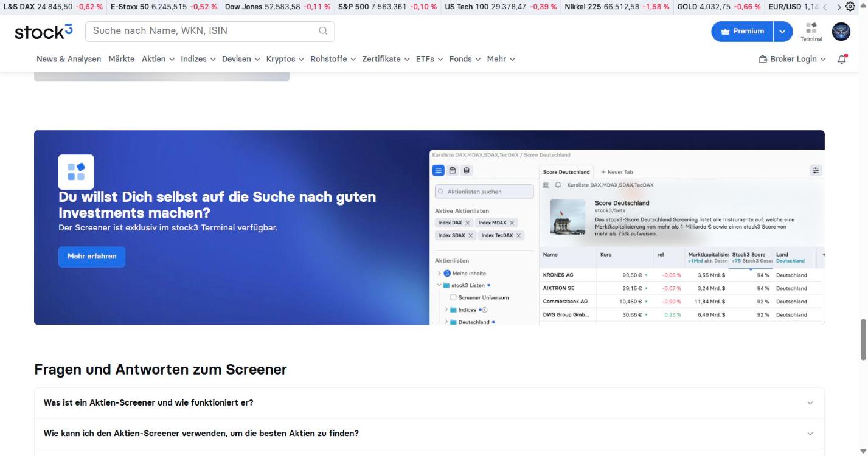Expand the Indizes navigation dropdown
This screenshot has height=456, width=868.
click(x=198, y=59)
